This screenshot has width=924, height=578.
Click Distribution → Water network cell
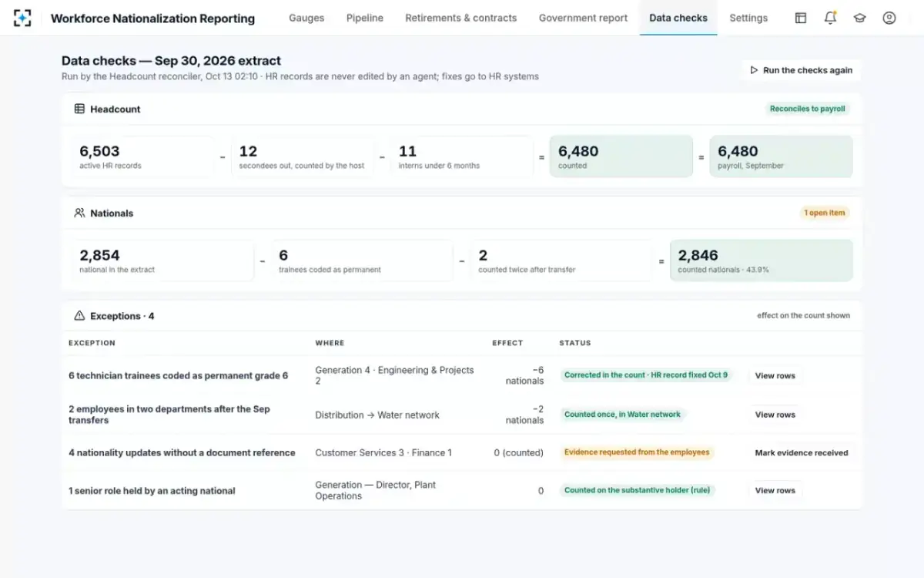(x=377, y=415)
